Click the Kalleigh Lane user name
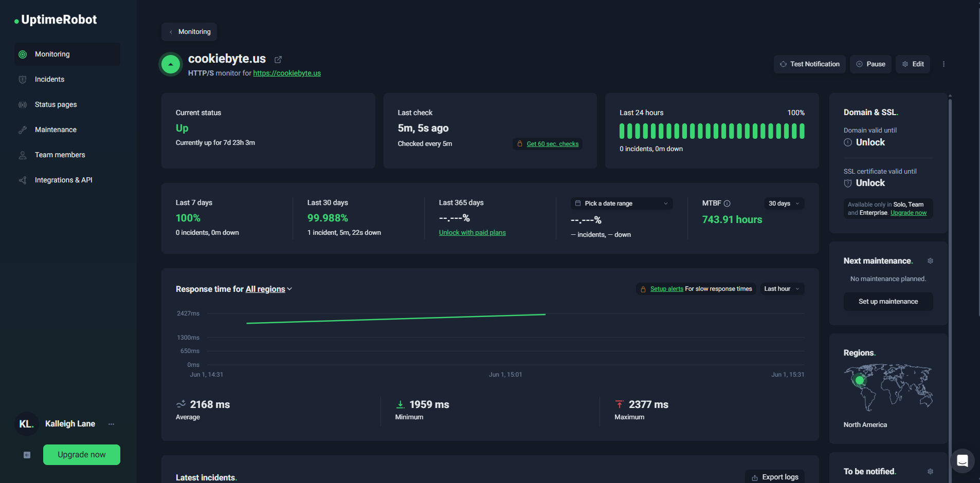The image size is (980, 483). pyautogui.click(x=70, y=424)
